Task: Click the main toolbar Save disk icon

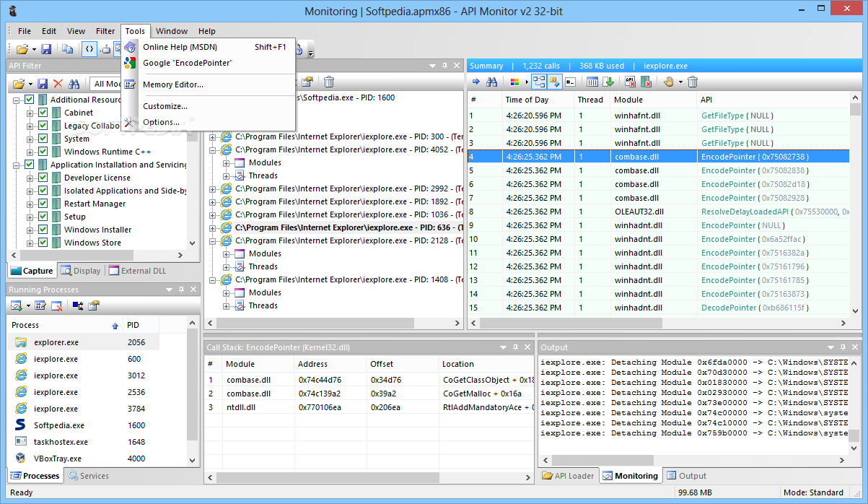Action: pyautogui.click(x=46, y=49)
